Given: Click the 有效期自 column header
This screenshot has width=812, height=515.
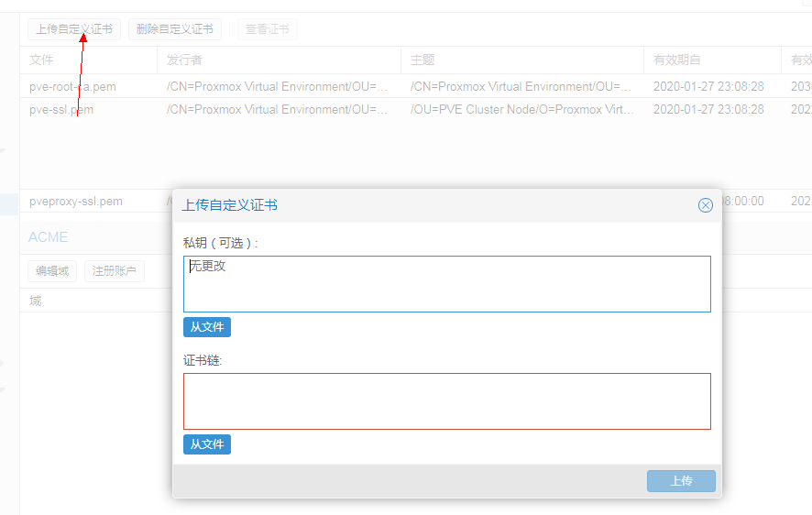Looking at the screenshot, I should [713, 60].
